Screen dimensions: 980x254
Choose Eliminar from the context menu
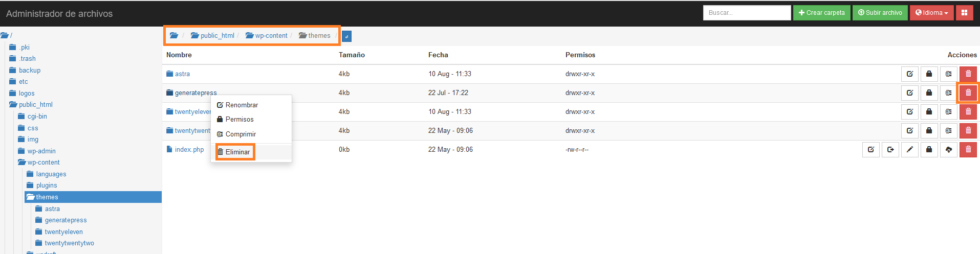click(x=237, y=152)
